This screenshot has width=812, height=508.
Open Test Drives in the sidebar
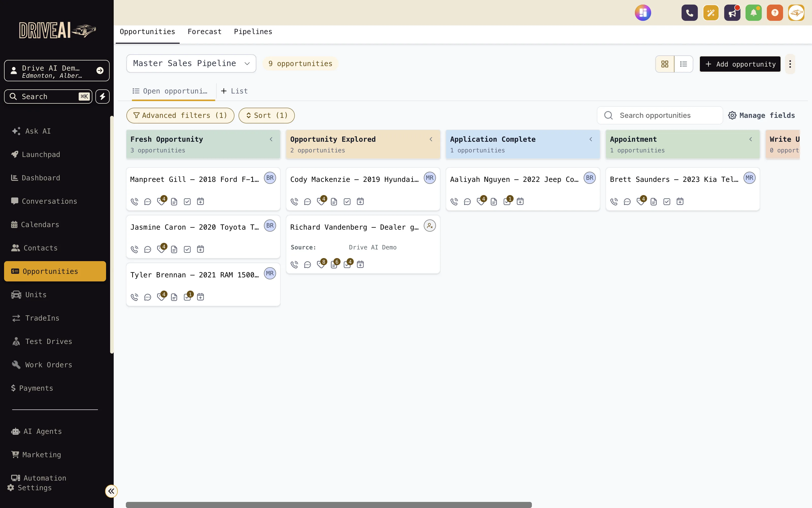tap(55, 341)
